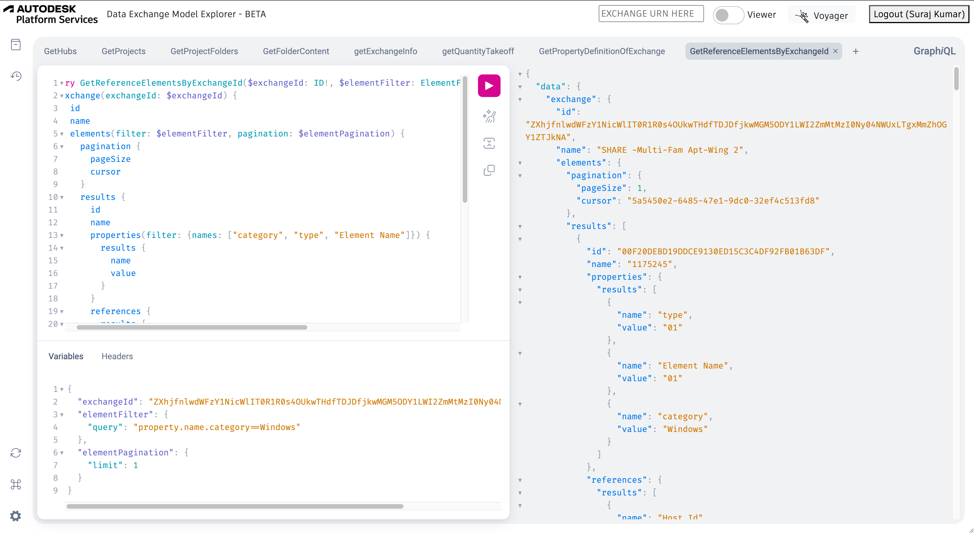Viewport: 974px width, 560px height.
Task: Open the Variables editor tab
Action: (x=66, y=356)
